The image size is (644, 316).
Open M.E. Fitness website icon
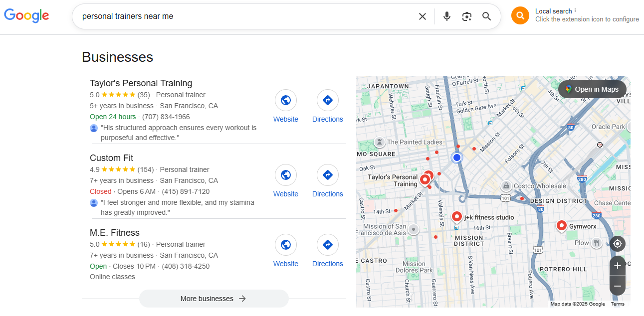pos(286,245)
